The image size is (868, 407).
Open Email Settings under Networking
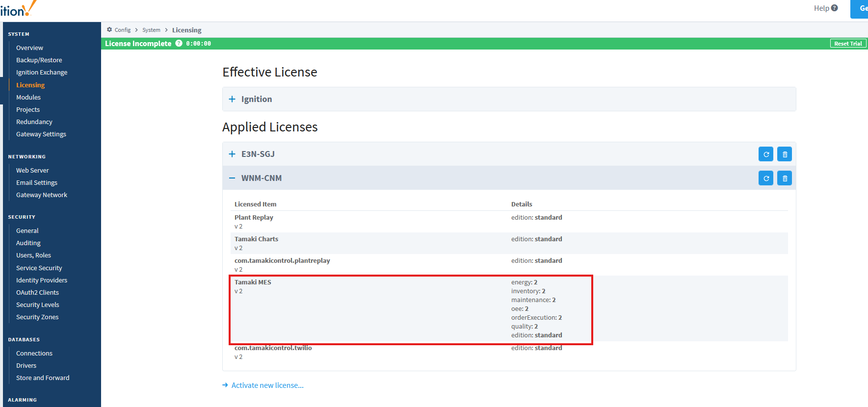click(37, 182)
